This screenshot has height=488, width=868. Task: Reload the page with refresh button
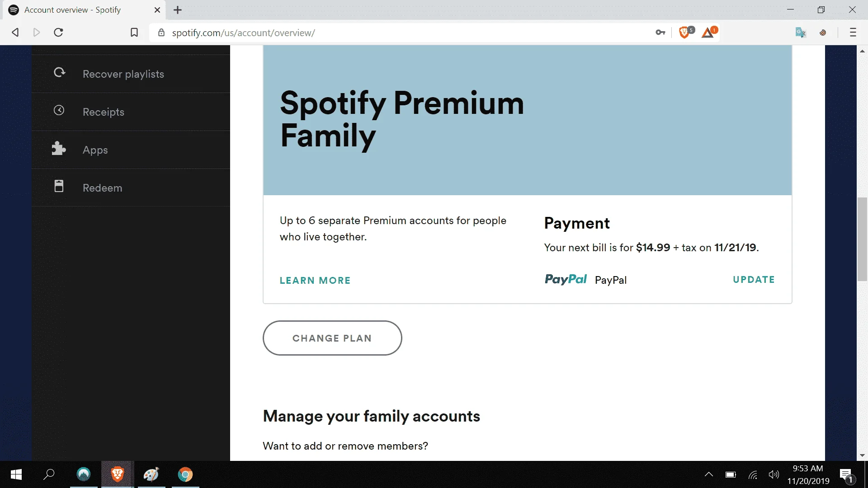tap(58, 33)
